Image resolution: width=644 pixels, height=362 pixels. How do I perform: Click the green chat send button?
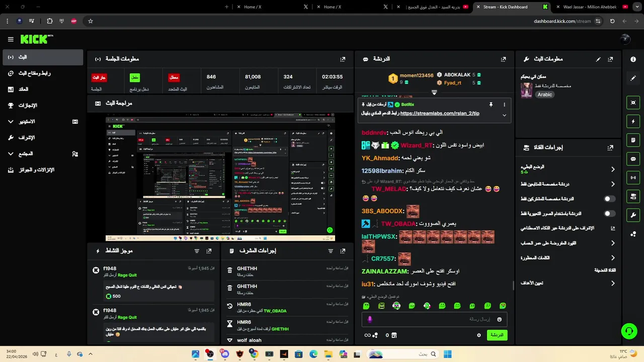click(x=497, y=335)
